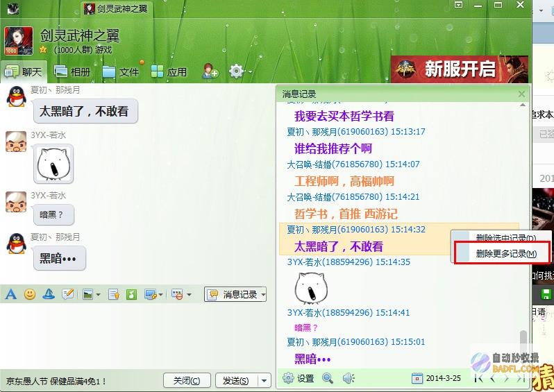The height and width of the screenshot is (392, 554).
Task: Click the send file icon
Action: [114, 294]
